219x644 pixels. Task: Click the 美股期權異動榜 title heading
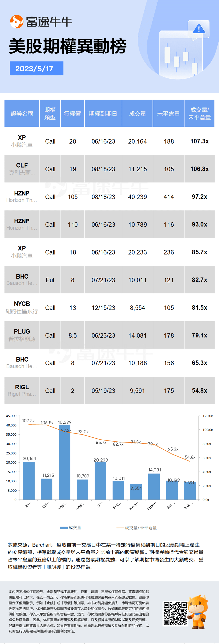point(68,46)
